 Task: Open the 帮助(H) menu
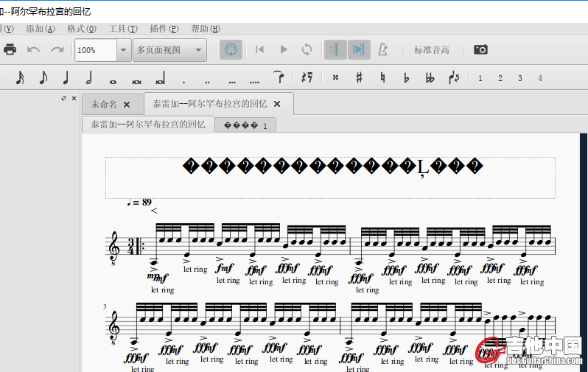pos(206,29)
